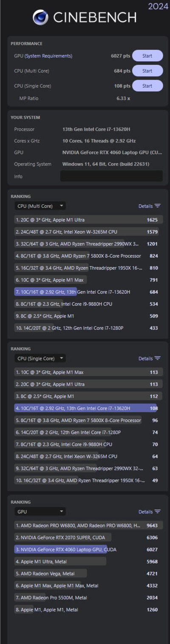Expand the CPU (Multi Core) ranking dropdown
This screenshot has height=644, width=170.
(x=40, y=206)
